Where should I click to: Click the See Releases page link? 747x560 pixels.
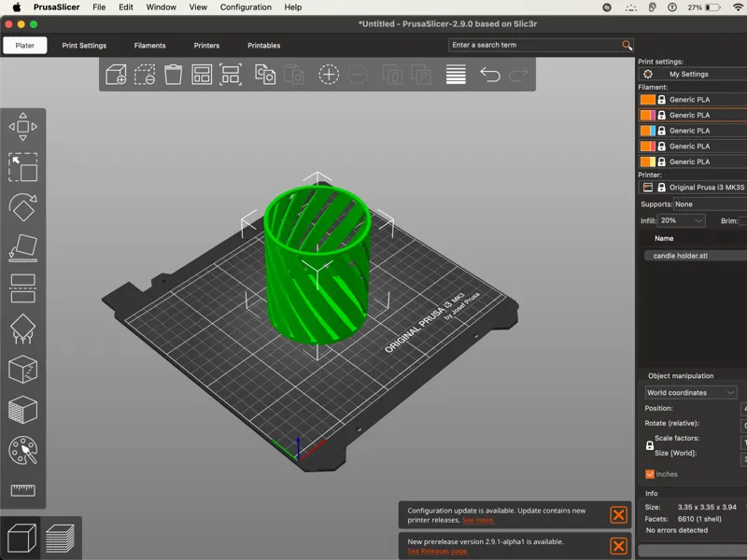(437, 552)
